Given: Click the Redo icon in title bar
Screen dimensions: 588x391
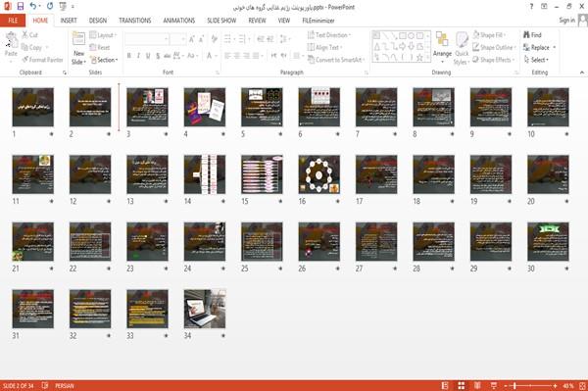Looking at the screenshot, I should [x=50, y=6].
